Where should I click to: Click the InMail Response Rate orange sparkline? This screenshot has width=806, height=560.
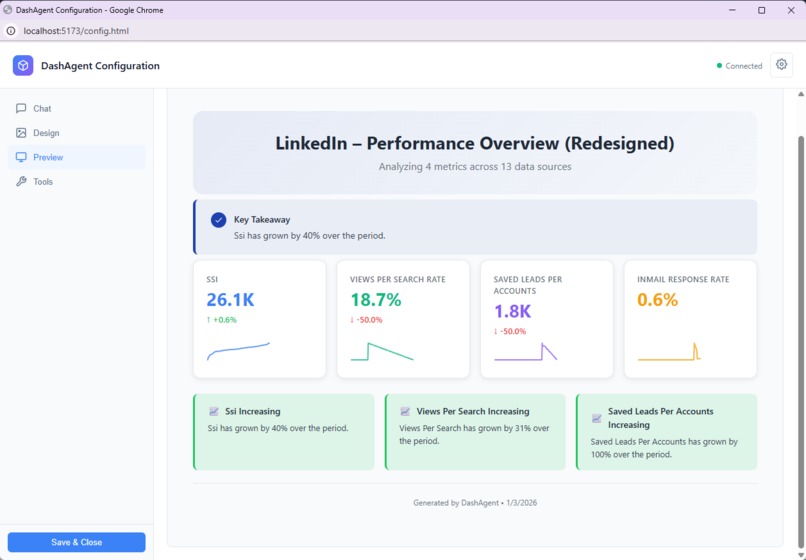[669, 351]
